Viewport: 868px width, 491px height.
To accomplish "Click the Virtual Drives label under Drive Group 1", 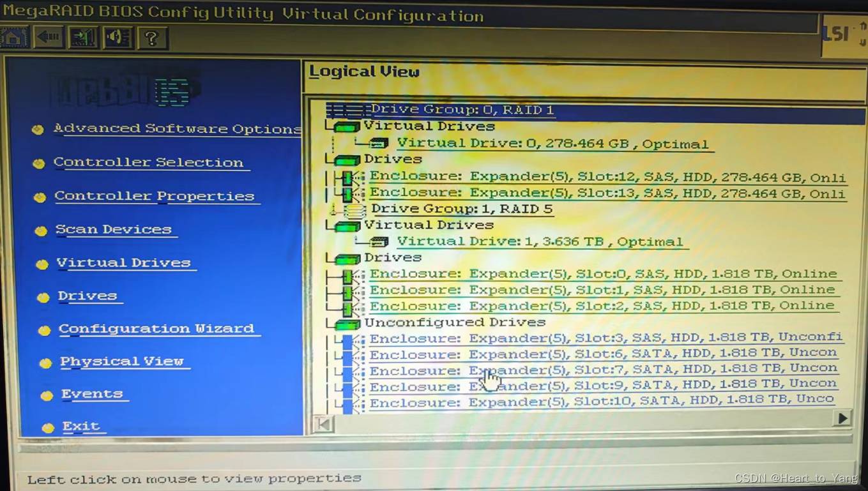I will [x=429, y=225].
